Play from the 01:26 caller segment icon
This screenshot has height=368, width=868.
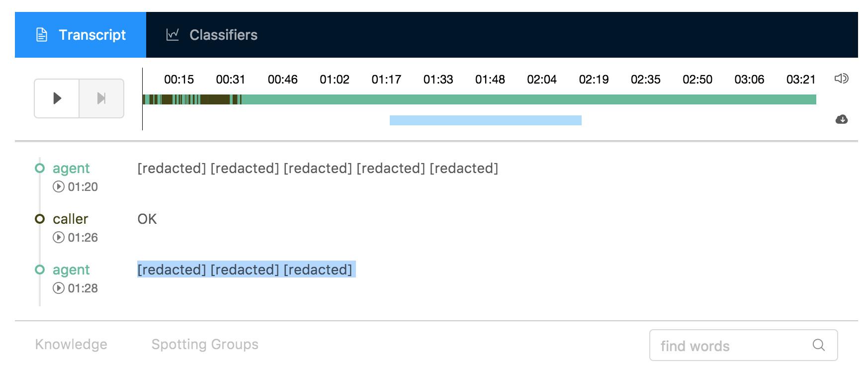point(59,237)
